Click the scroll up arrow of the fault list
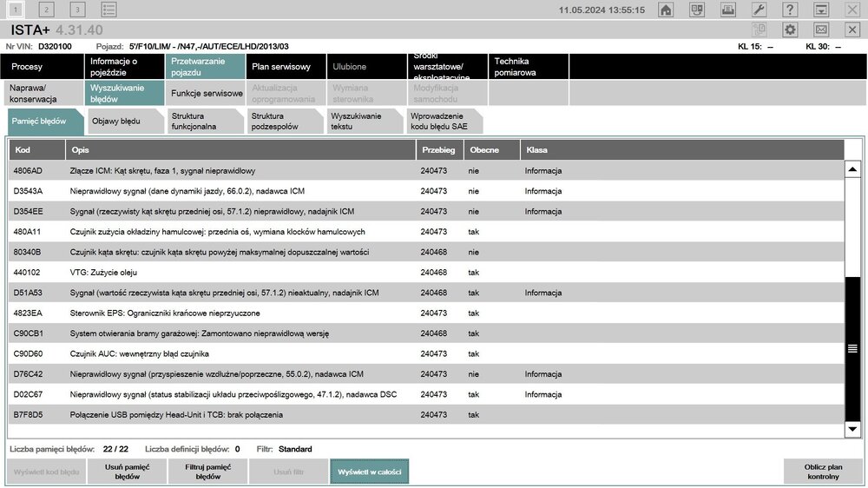This screenshot has width=868, height=488. click(852, 169)
